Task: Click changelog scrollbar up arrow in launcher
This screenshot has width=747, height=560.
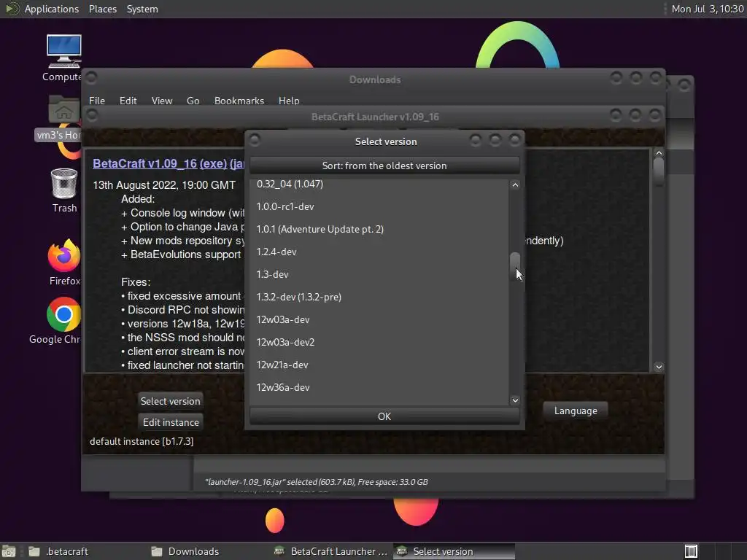Action: [x=659, y=153]
